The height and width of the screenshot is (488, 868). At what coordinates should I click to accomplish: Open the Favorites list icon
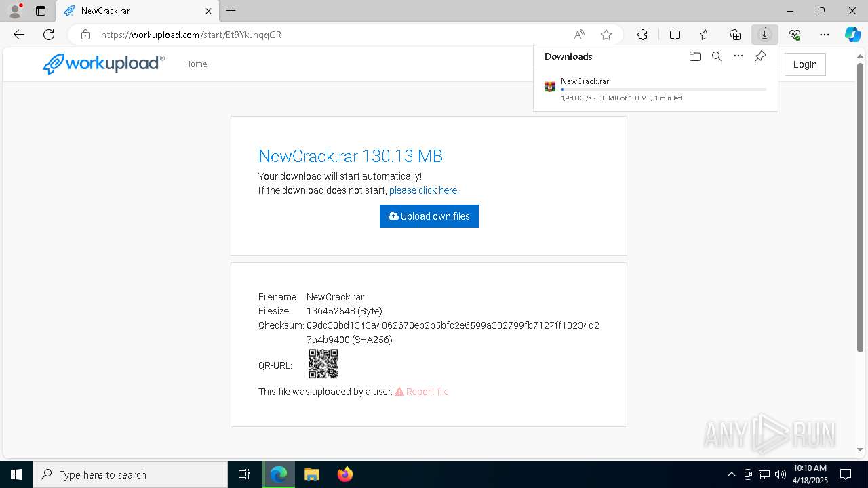[705, 35]
